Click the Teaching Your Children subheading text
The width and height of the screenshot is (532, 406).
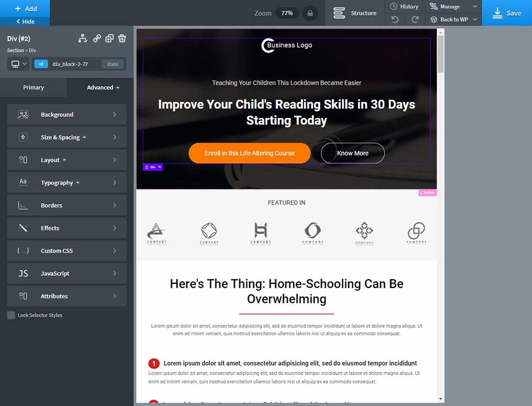pyautogui.click(x=286, y=83)
